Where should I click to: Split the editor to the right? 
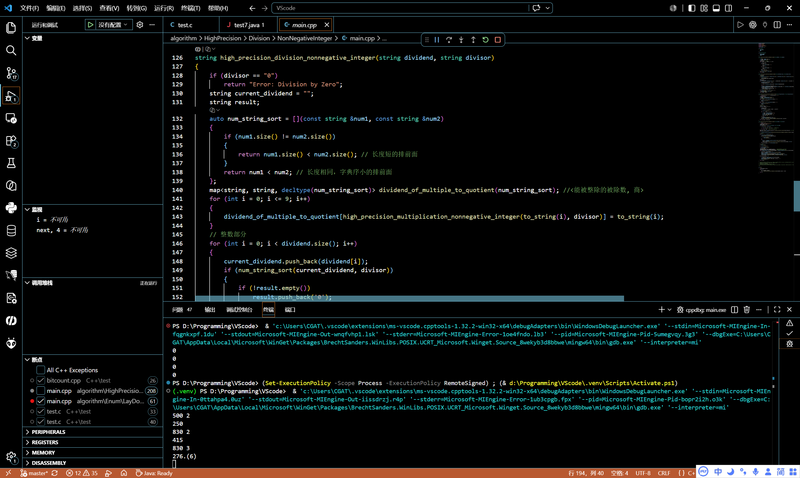pos(777,24)
